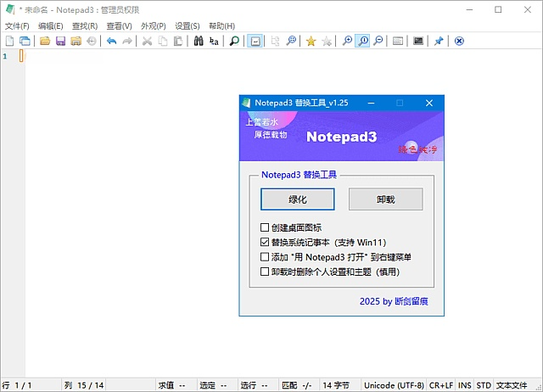Click the Find binoculars icon

click(x=198, y=41)
